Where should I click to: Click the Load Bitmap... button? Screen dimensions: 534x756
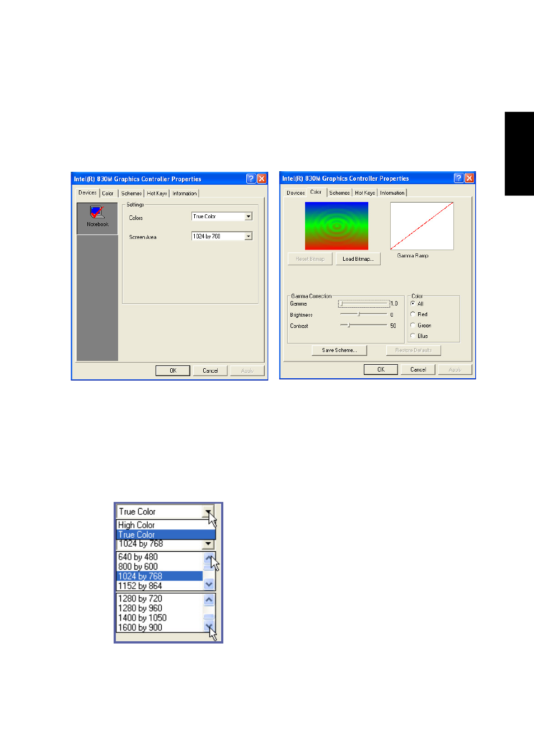coord(358,259)
